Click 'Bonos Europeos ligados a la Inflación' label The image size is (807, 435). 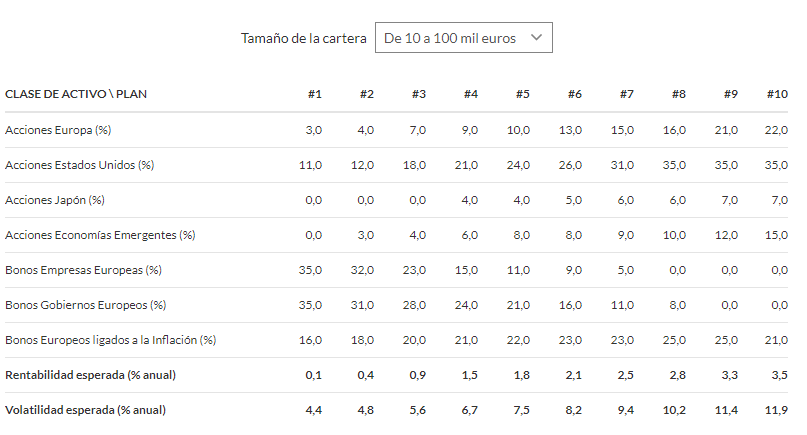point(101,340)
